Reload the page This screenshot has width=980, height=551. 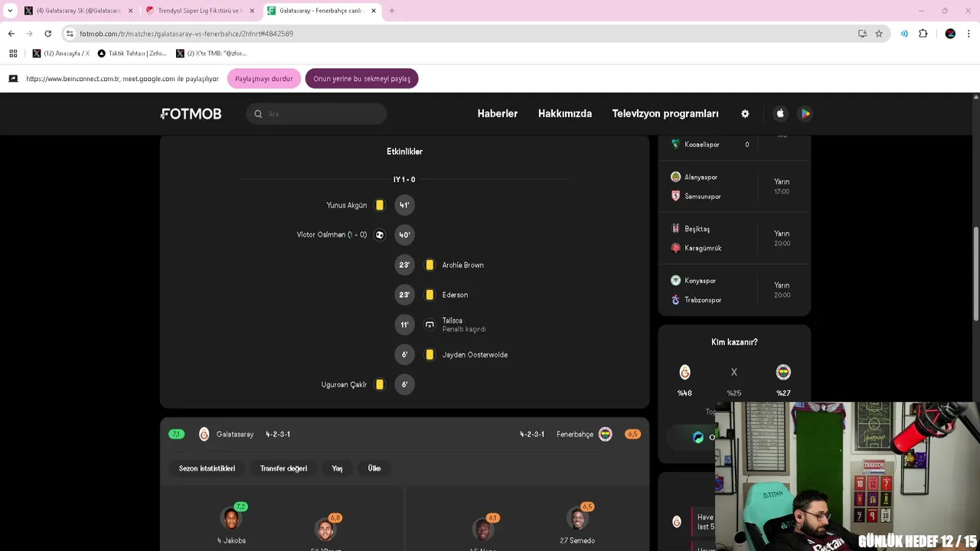(47, 34)
